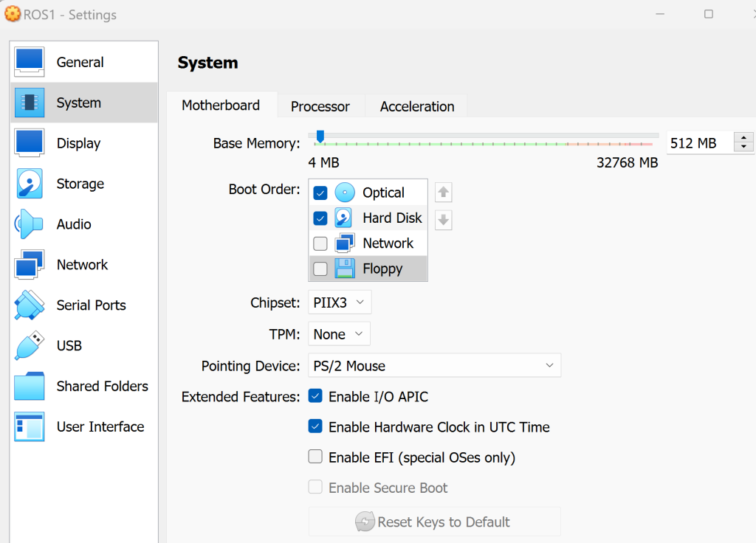Viewport: 756px width, 543px height.
Task: Uncheck Optical in Boot Order
Action: click(x=320, y=193)
